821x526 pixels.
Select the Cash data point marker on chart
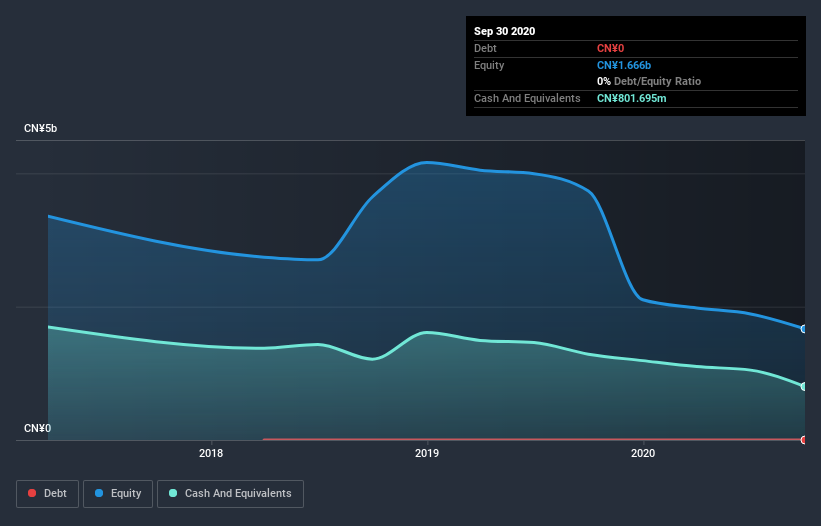coord(804,386)
